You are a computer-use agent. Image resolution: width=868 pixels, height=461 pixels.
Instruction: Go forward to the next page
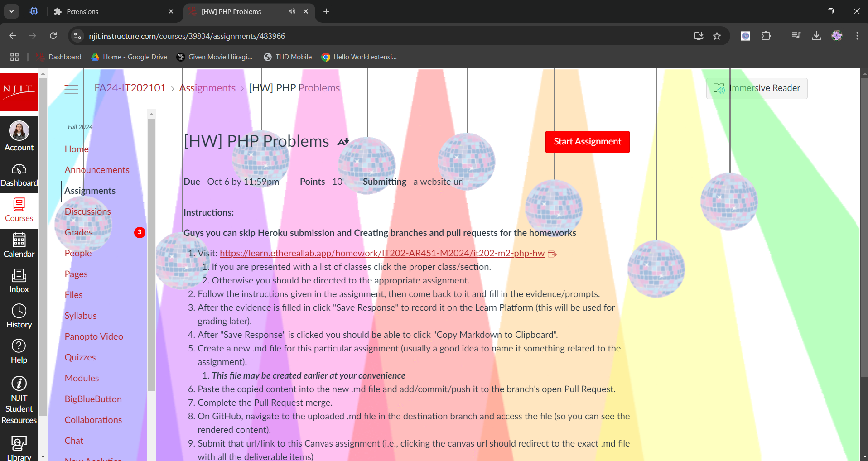pos(33,36)
